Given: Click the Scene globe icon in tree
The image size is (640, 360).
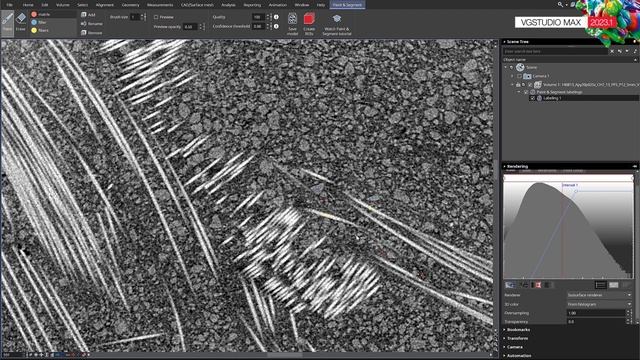Looking at the screenshot, I should 520,67.
